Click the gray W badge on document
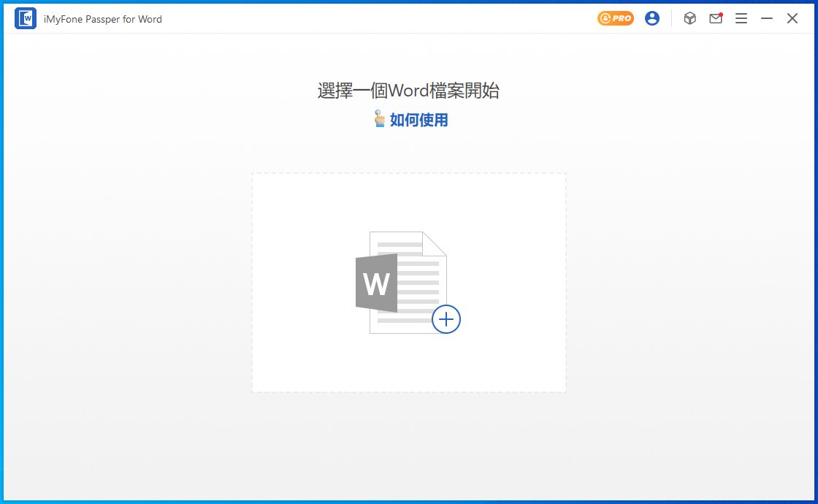The height and width of the screenshot is (504, 818). tap(376, 283)
